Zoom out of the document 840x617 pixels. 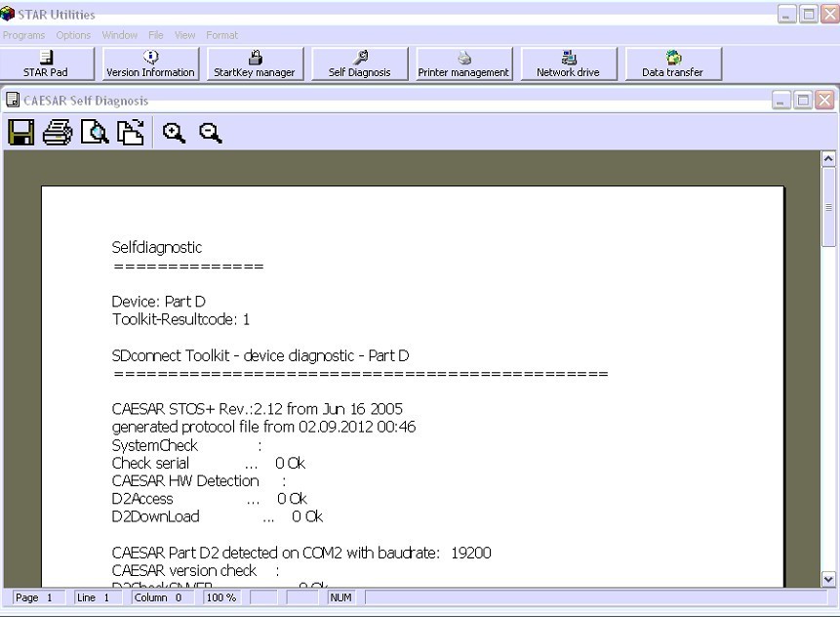[211, 133]
